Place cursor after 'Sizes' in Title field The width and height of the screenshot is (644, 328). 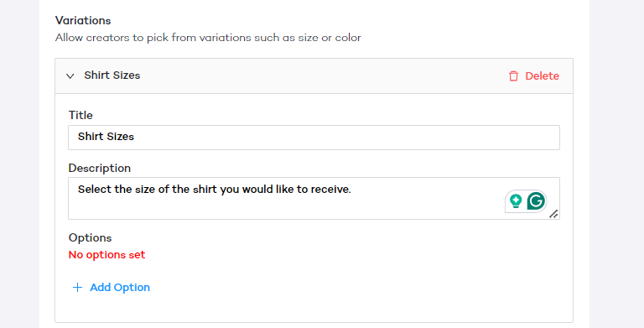pyautogui.click(x=135, y=137)
